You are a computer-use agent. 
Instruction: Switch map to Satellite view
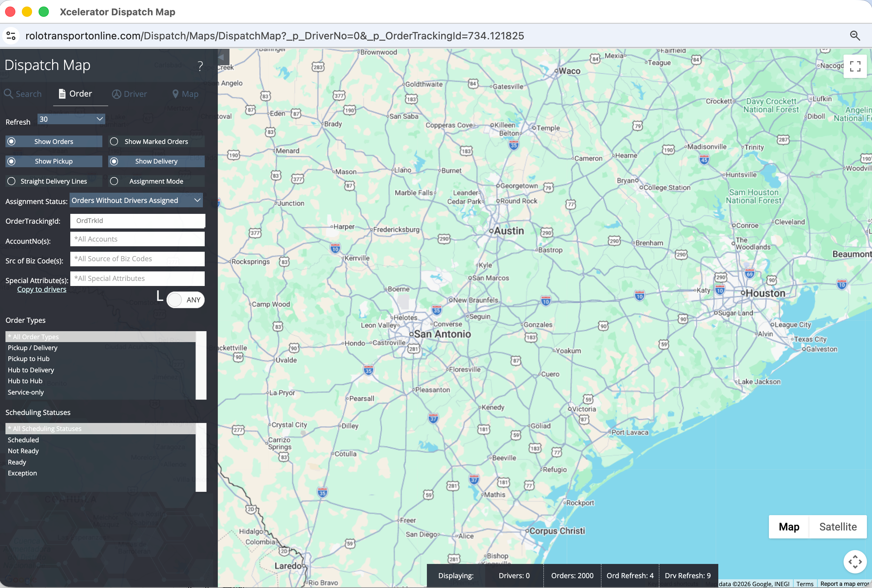tap(838, 526)
